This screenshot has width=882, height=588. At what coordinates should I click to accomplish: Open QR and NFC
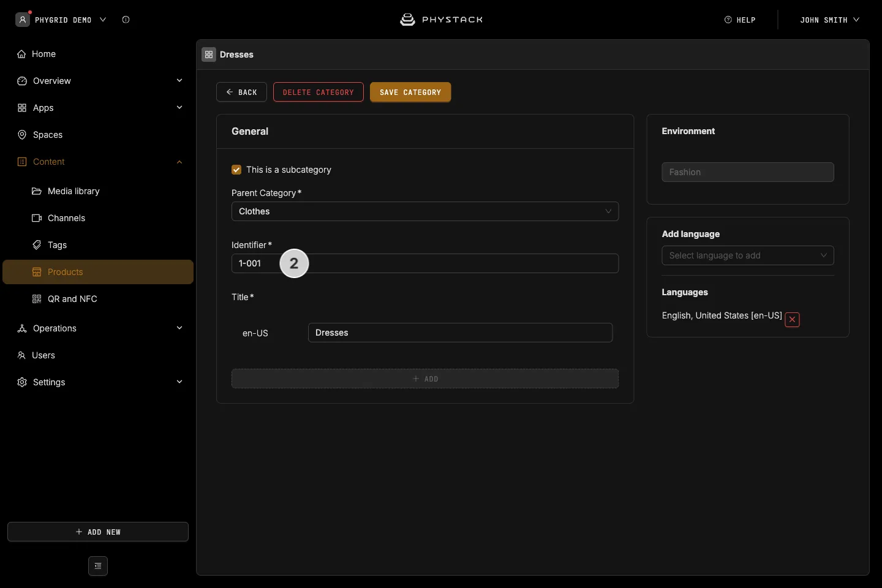coord(98,299)
